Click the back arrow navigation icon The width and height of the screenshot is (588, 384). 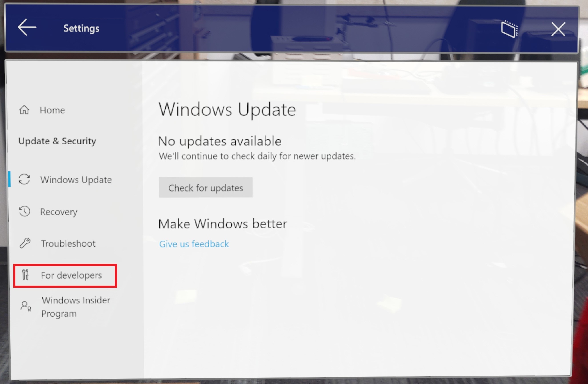(25, 28)
